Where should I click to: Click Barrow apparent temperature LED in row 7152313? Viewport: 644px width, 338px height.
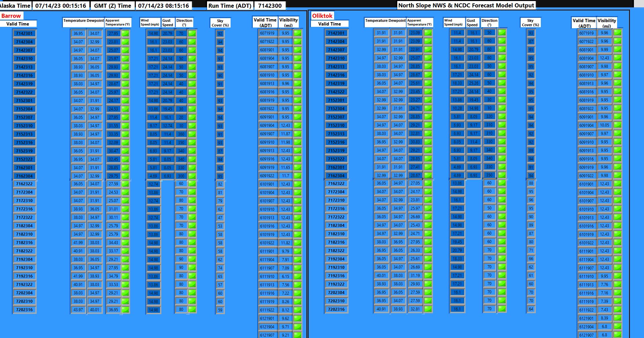[x=125, y=134]
